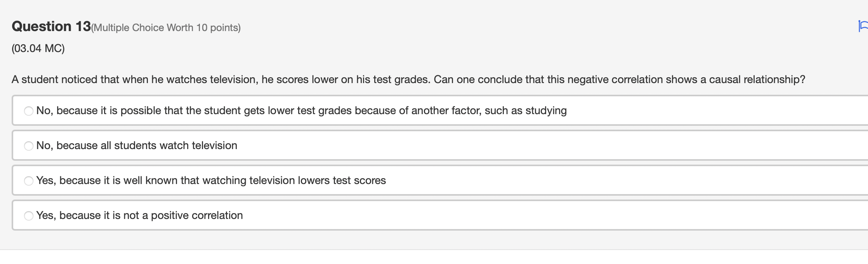The image size is (868, 264).
Task: Choose the radio button for "all students watch television"
Action: pos(29,146)
